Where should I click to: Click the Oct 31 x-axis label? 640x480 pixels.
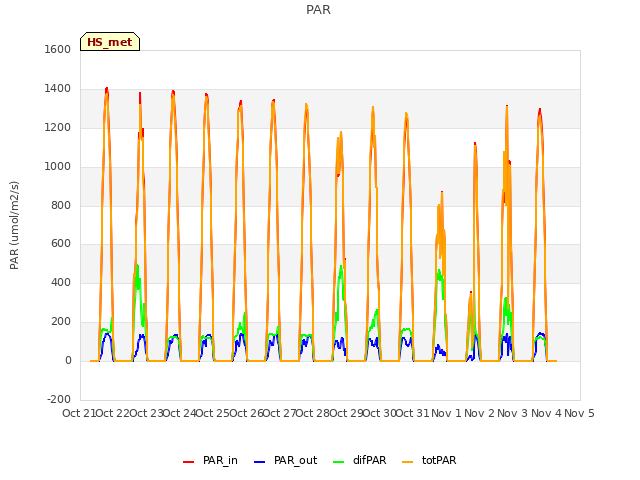412,413
